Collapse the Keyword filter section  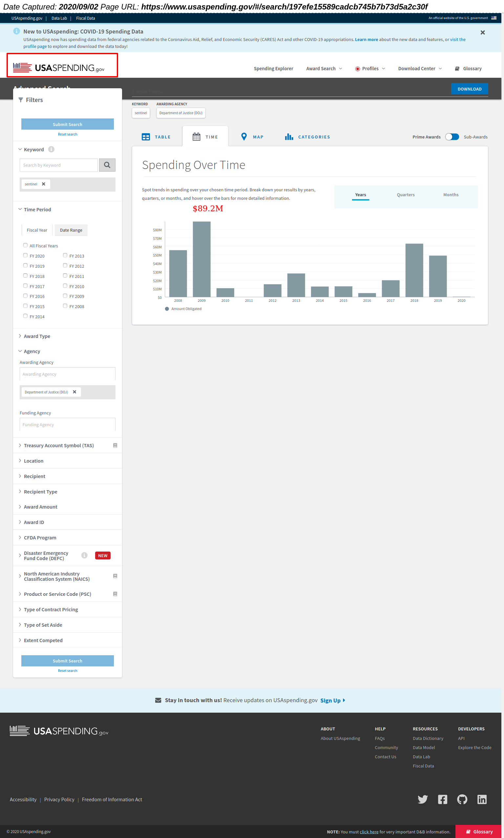31,149
